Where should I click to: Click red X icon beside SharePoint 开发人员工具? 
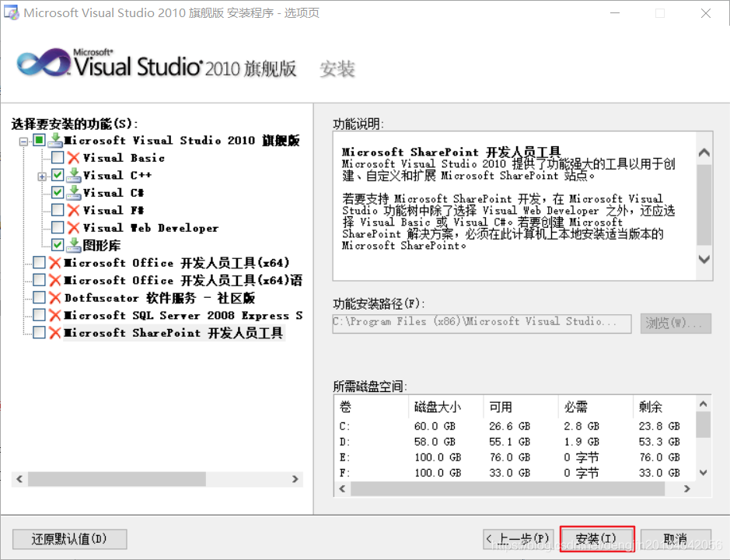(55, 333)
